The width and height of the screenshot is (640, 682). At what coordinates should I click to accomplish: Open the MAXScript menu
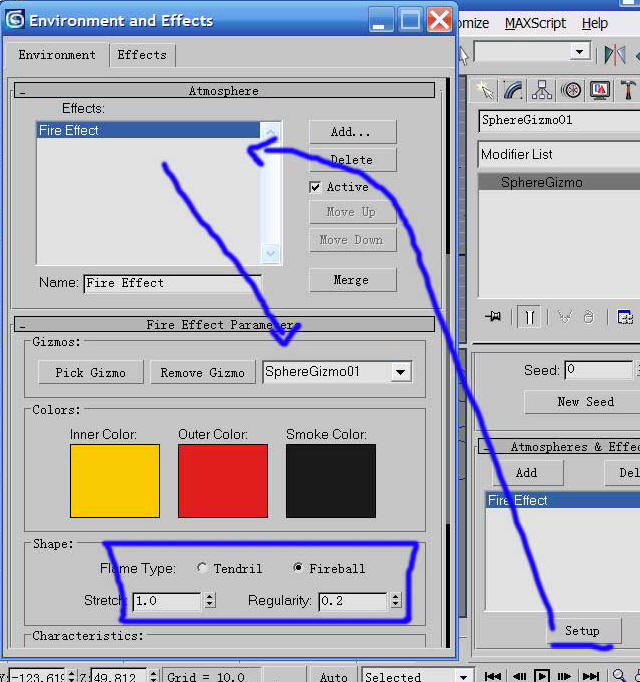click(535, 23)
